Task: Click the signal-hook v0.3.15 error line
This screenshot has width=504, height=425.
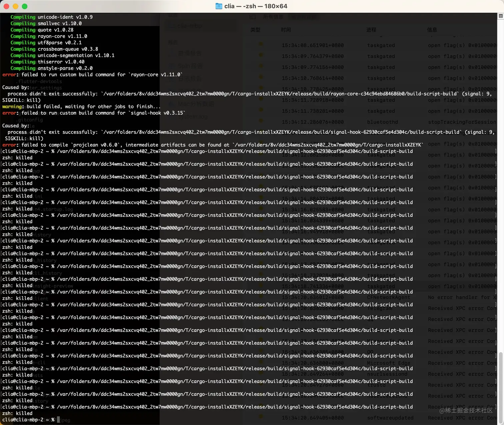Action: pos(94,113)
